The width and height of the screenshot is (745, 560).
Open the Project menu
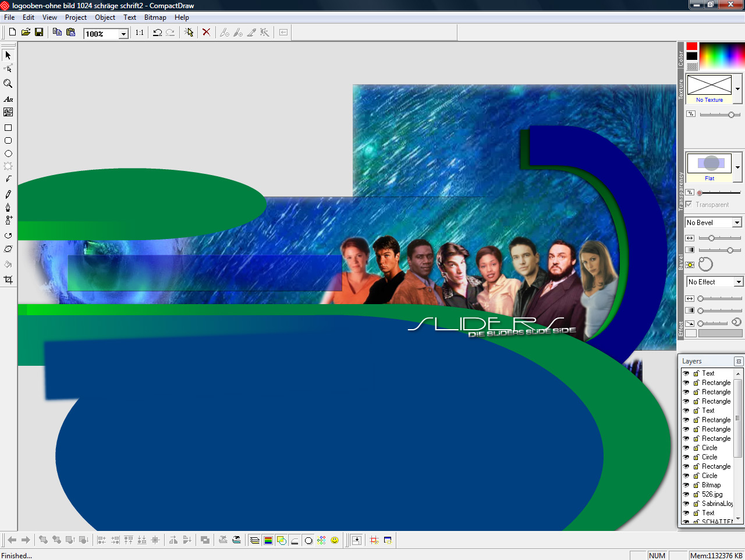(76, 17)
